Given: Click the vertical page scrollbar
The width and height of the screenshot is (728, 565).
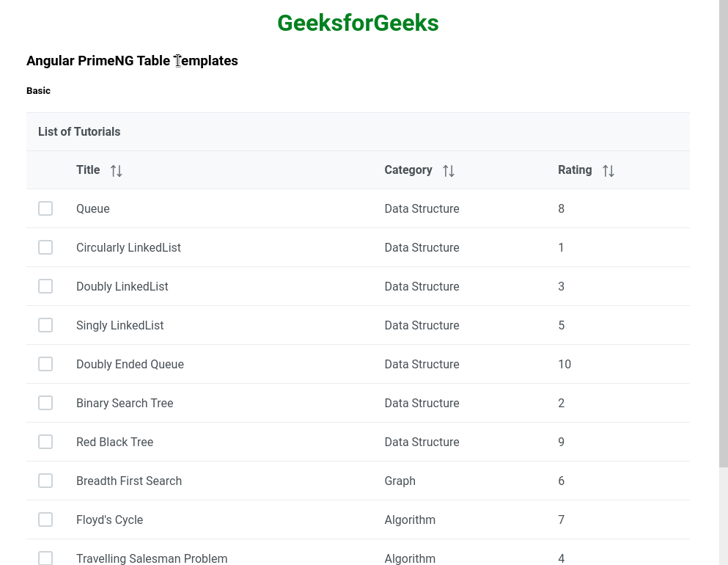Looking at the screenshot, I should coord(722,220).
